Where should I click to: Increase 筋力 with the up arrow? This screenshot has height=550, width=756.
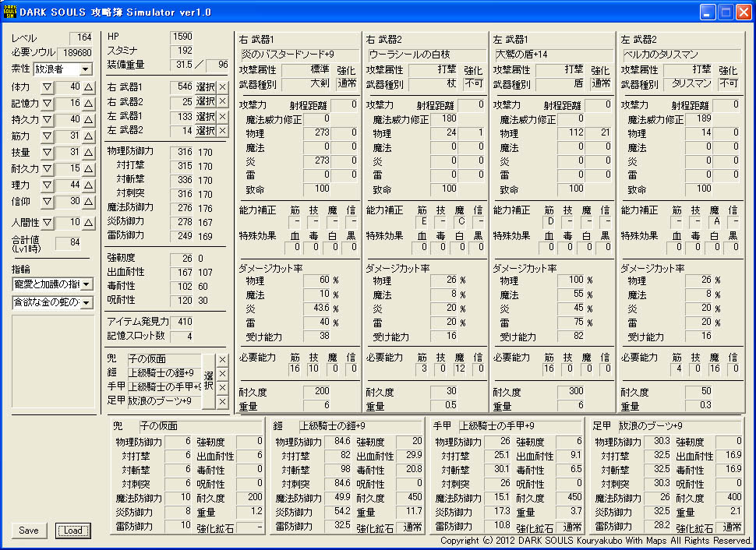click(88, 136)
